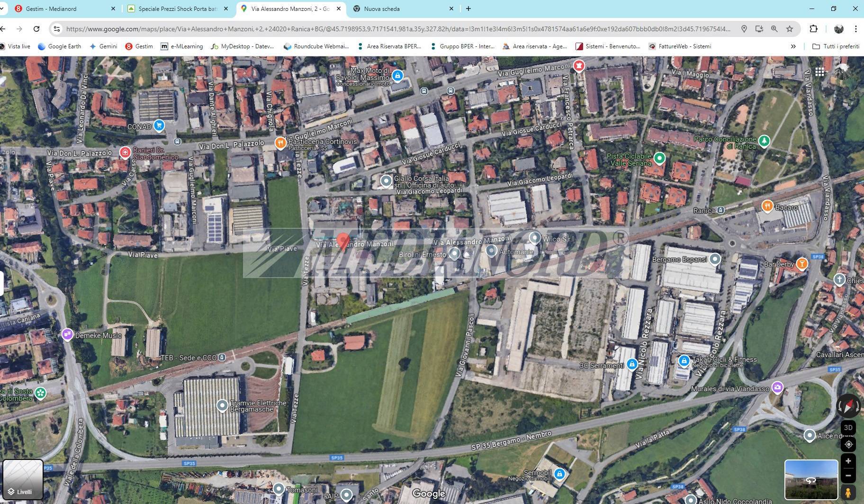
Task: Open the Livelli layers thumbnail
Action: pos(23,479)
